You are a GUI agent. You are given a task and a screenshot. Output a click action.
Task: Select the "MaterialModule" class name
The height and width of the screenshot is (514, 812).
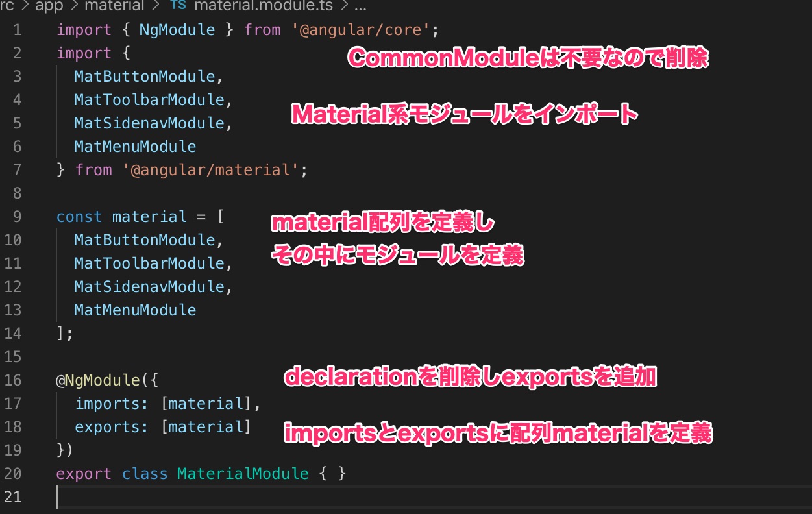[243, 473]
